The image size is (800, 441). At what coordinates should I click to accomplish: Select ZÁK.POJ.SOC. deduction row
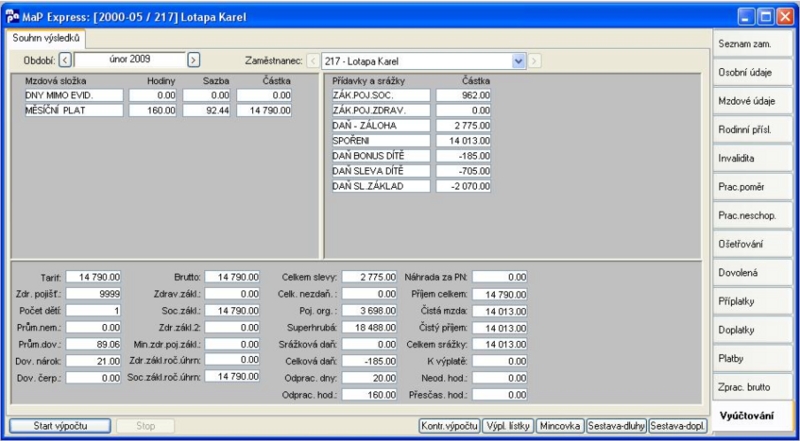tap(411, 95)
